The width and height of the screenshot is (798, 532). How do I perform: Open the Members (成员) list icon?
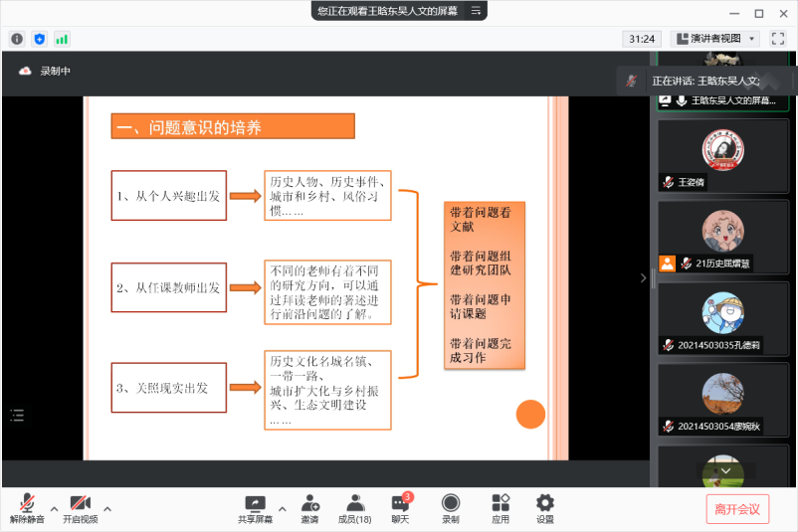click(x=354, y=508)
